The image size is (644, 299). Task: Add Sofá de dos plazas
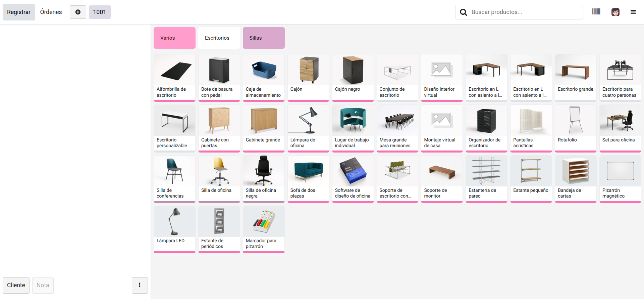click(308, 179)
